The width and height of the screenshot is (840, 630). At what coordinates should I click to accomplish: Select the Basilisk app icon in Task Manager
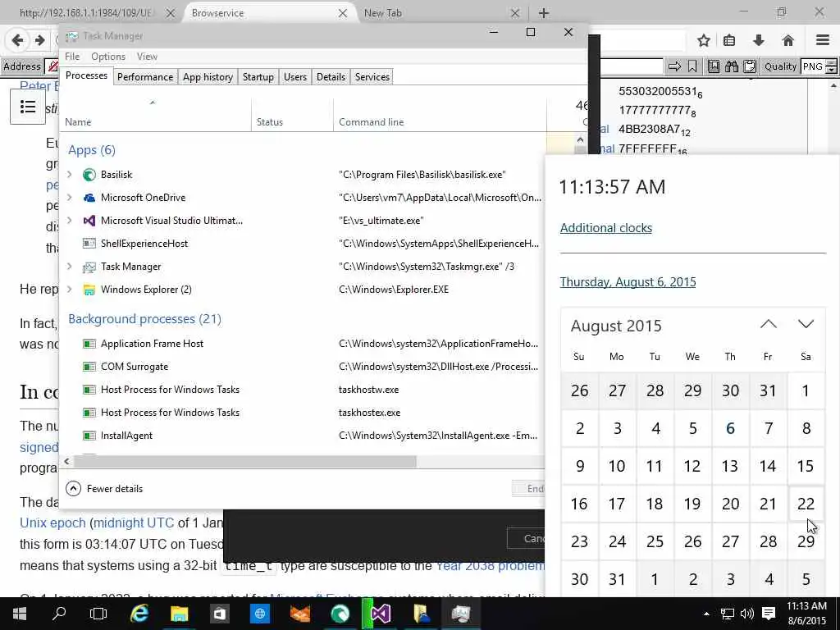coord(89,175)
